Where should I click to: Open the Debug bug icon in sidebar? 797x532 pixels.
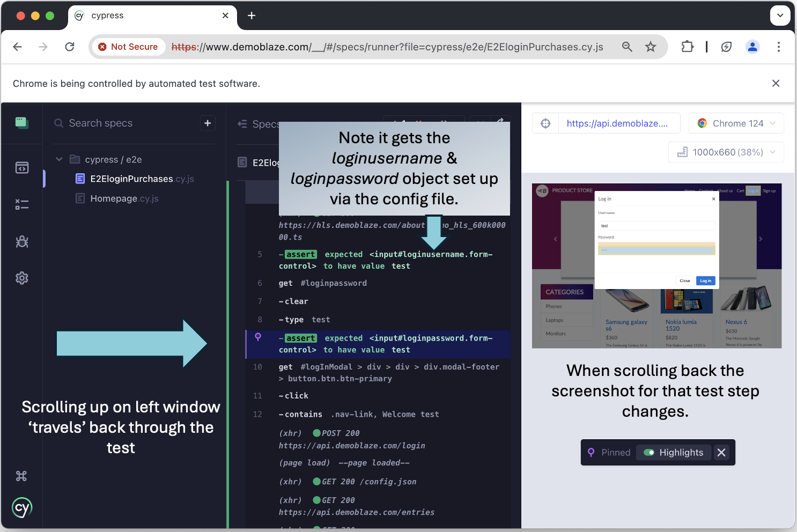pos(22,241)
